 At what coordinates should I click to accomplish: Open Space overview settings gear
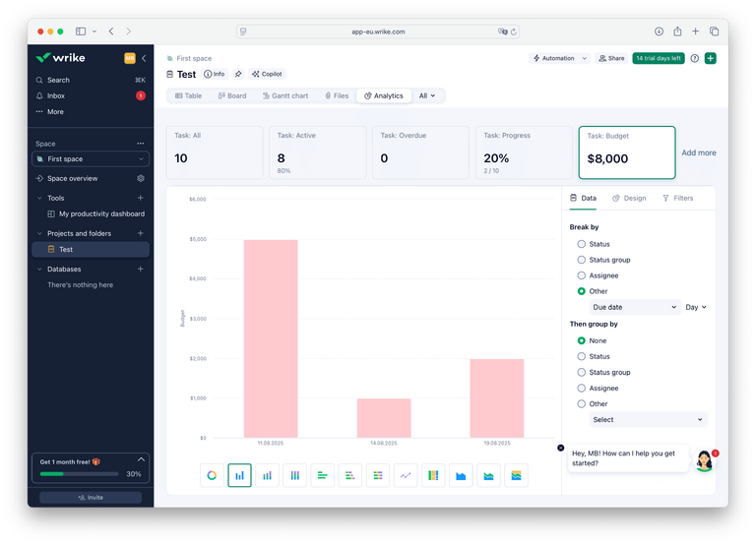tap(141, 179)
